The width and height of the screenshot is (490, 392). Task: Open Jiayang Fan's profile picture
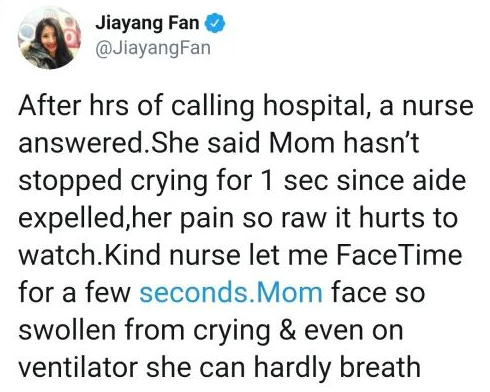49,37
